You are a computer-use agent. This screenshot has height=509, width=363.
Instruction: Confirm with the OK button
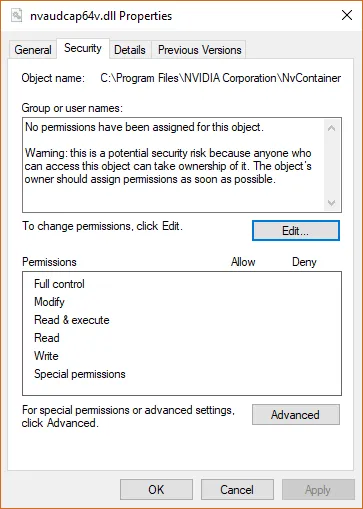pyautogui.click(x=156, y=490)
